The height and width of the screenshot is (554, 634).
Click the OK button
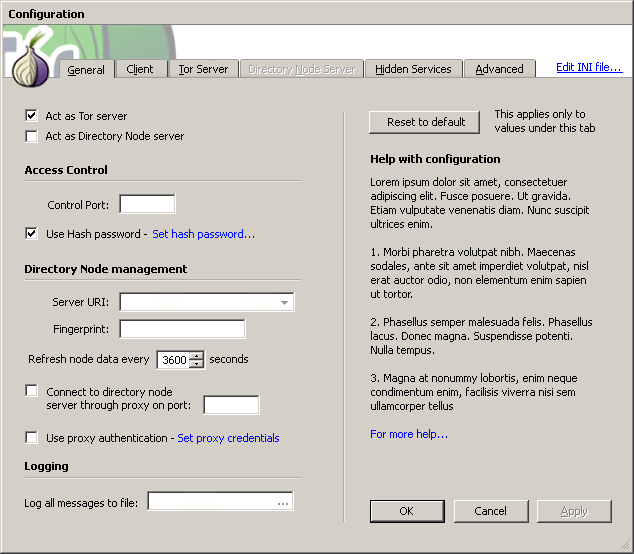coord(406,511)
